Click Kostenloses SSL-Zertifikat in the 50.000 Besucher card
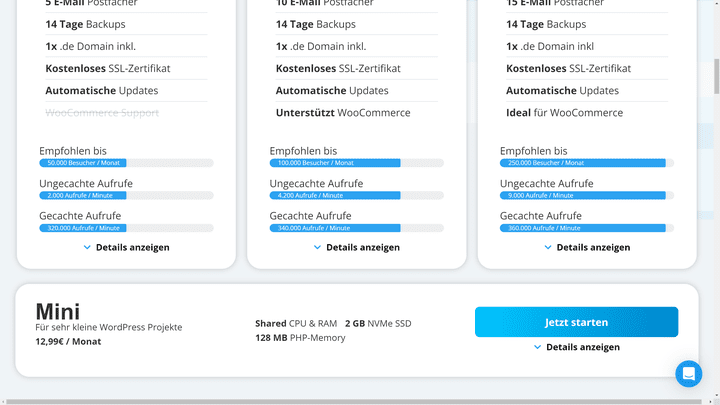The width and height of the screenshot is (720, 405). [x=107, y=69]
